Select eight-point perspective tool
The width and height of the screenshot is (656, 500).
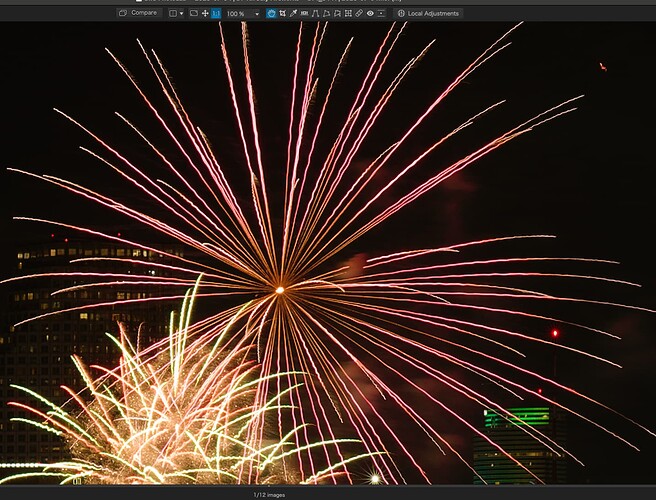click(x=337, y=13)
